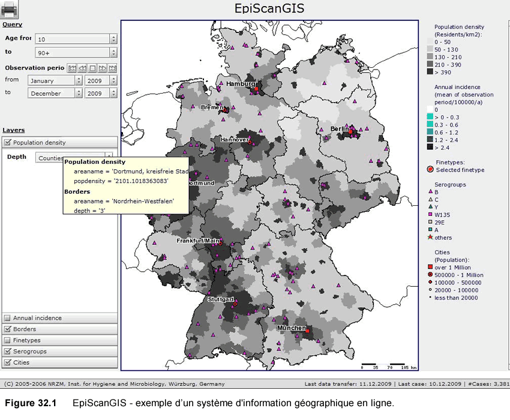Click the 'Dortmund, kreisfreie Stad' tooltip areaname
This screenshot has height=420, width=510.
(150, 172)
